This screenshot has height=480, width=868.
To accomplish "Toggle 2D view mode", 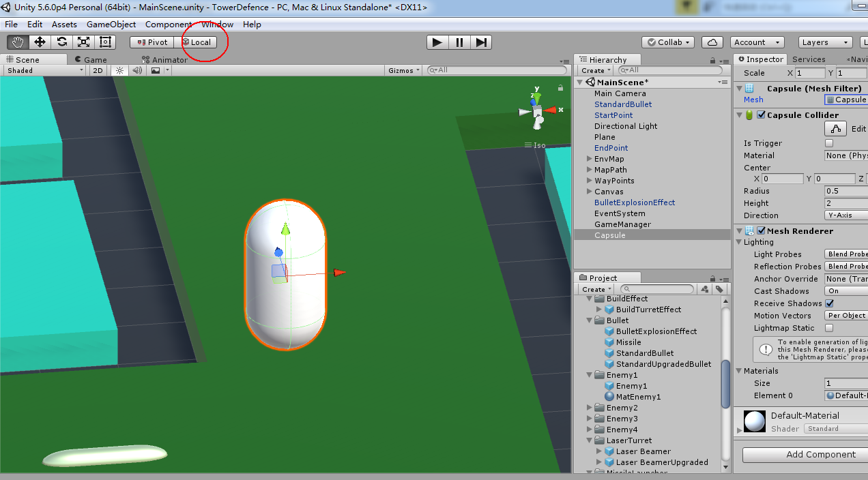I will coord(98,70).
